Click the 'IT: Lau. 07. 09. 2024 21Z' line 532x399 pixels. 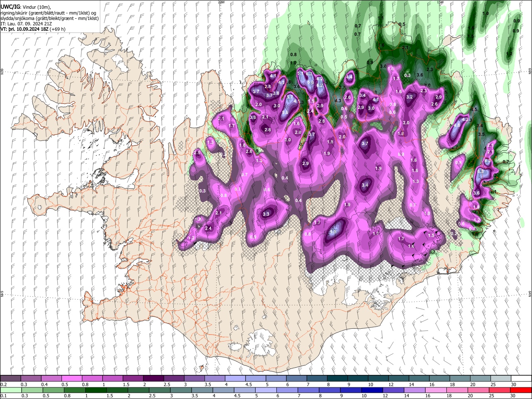pyautogui.click(x=26, y=24)
